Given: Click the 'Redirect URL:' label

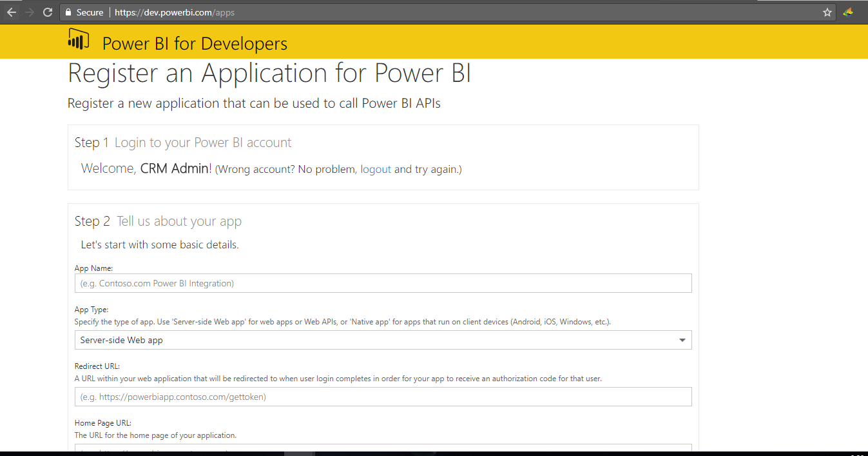Looking at the screenshot, I should coord(97,366).
